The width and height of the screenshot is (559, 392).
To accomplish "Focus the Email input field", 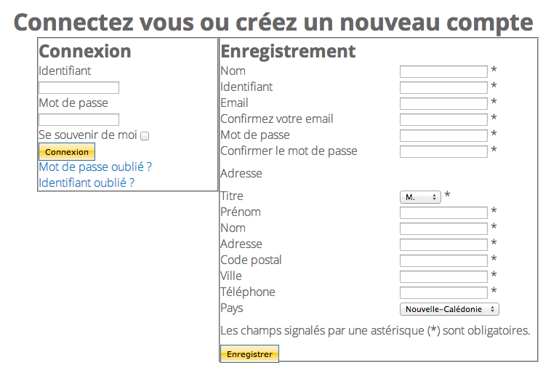I will [x=443, y=104].
